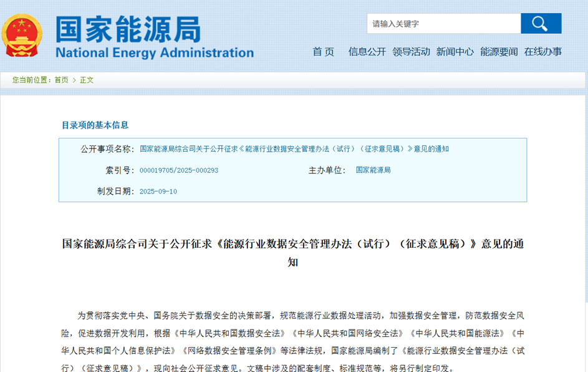This screenshot has width=588, height=372.
Task: Select the index number 000019705/2025-000293
Action: tap(178, 170)
